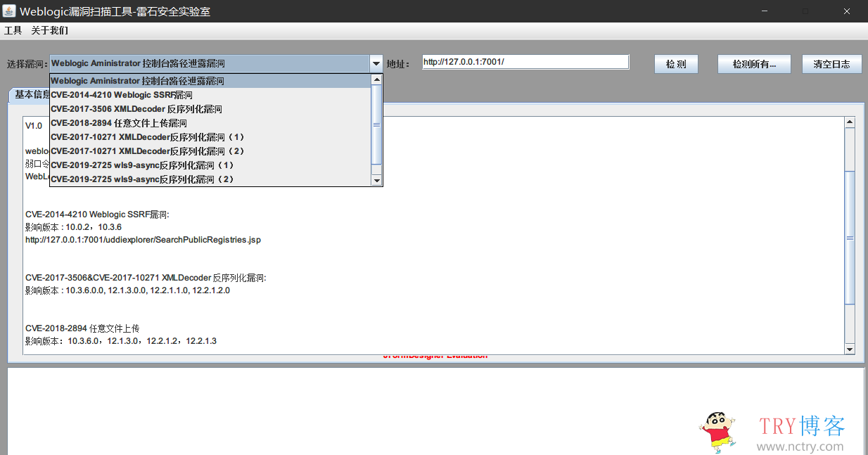Click 影响版本 : 10.0.2，10.3.6 line
868x455 pixels.
coord(73,227)
